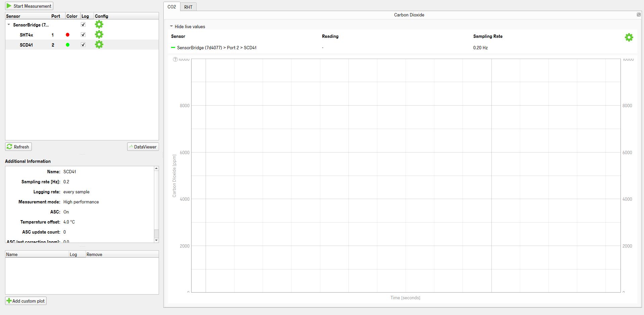Screen dimensions: 644x315
Task: Toggle Log checkbox for SensorBridge
Action: pyautogui.click(x=83, y=24)
